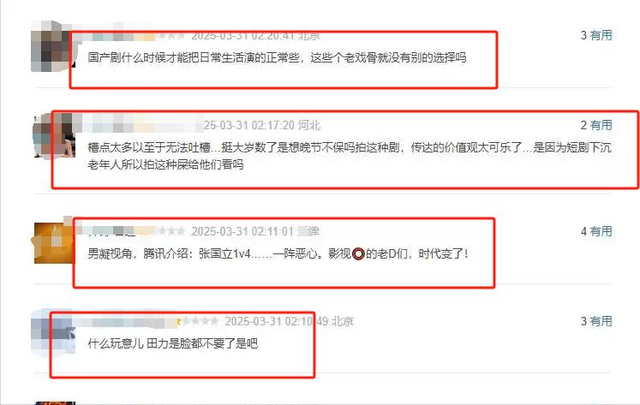Click the orange avatar of third commenter
Screen dimensions: 640x405
(54, 242)
